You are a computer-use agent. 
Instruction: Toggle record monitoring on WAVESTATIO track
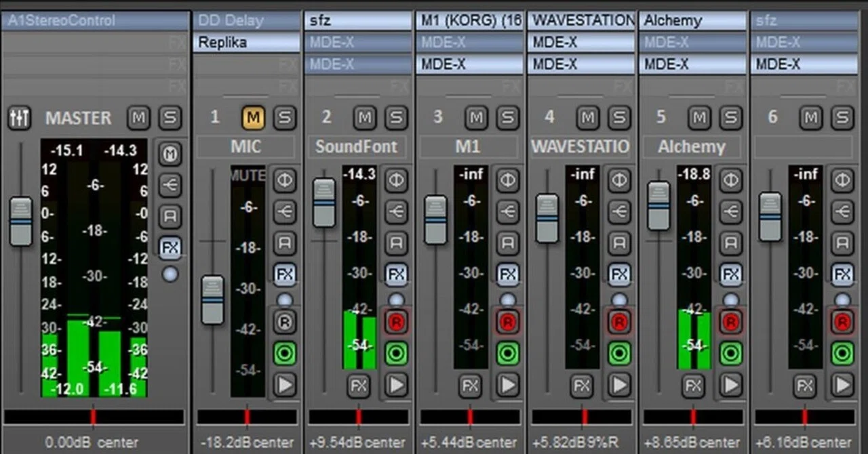(x=619, y=353)
